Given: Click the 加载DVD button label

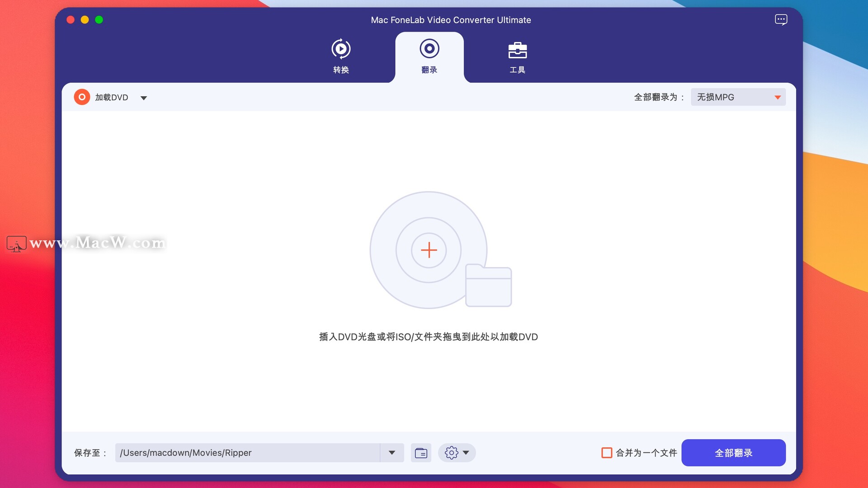Looking at the screenshot, I should click(112, 98).
